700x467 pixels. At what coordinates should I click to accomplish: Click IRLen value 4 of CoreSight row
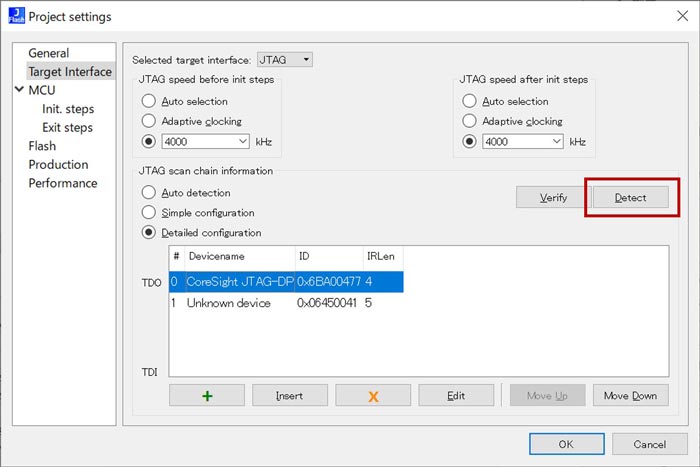368,282
